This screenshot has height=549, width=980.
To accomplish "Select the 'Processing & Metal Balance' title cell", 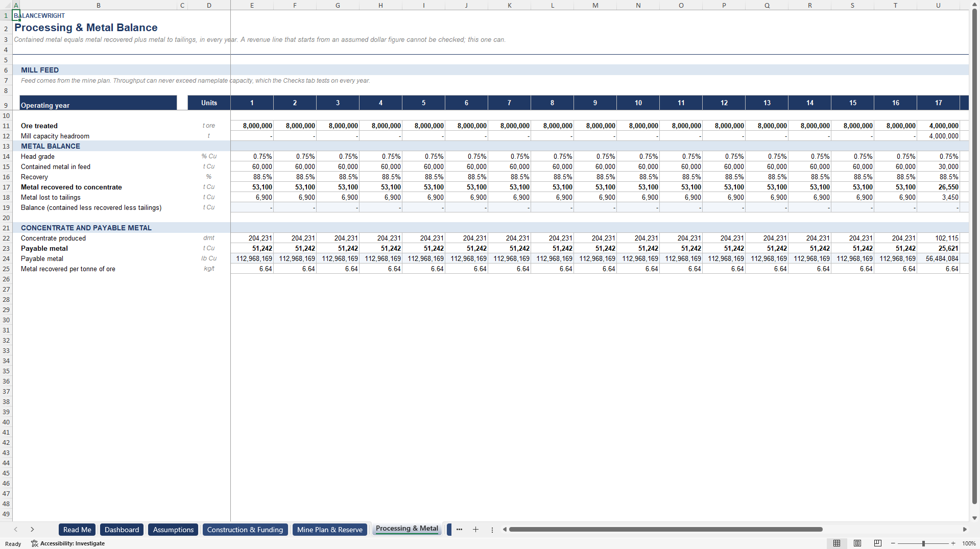I will [x=86, y=28].
